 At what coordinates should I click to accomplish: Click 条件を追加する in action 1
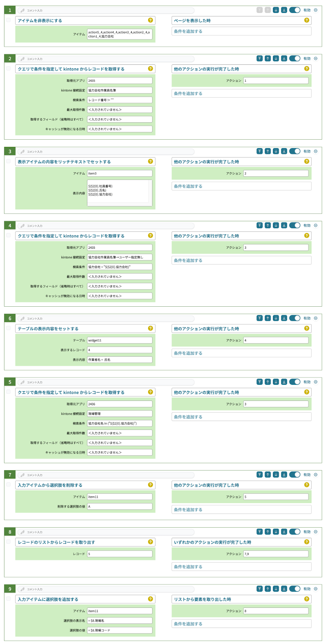click(241, 31)
